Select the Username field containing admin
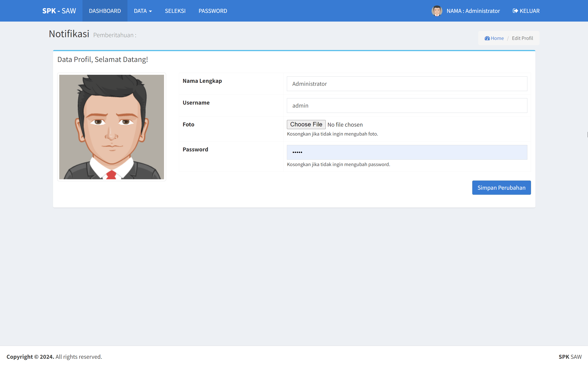The image size is (588, 367). [x=407, y=105]
